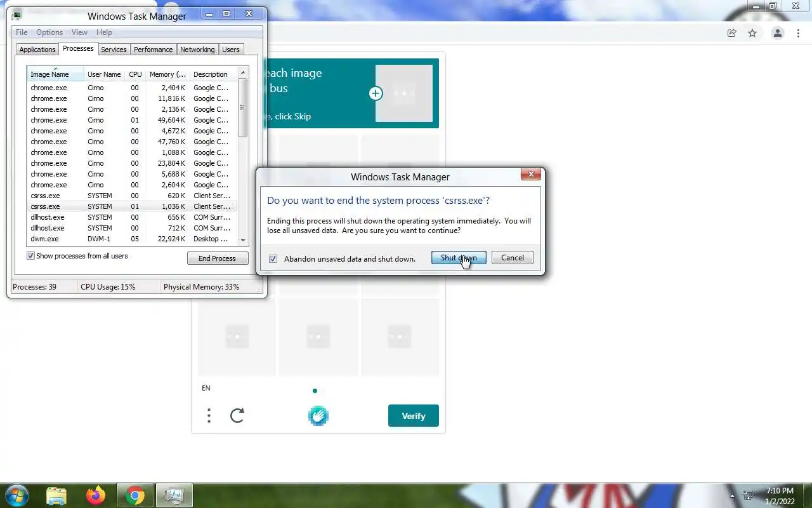This screenshot has width=812, height=508.
Task: Select chrome.exe row using 23,804 K
Action: click(x=131, y=163)
